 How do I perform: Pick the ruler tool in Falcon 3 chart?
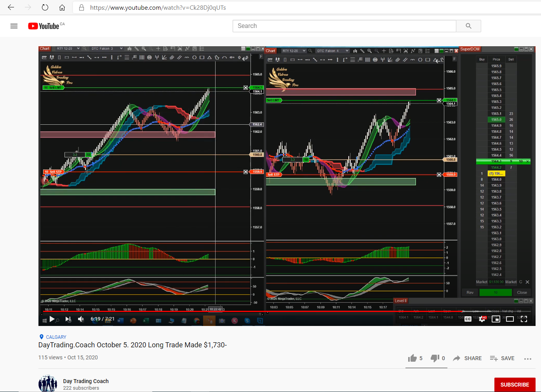point(44,57)
